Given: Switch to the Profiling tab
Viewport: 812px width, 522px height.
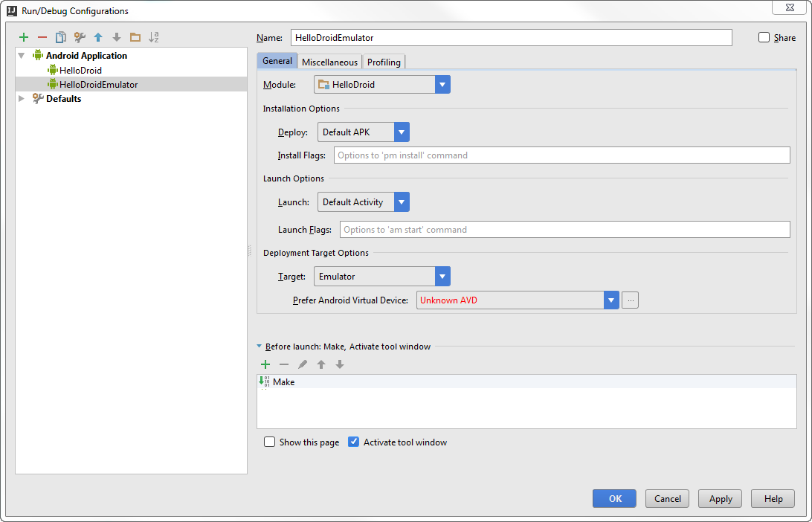Looking at the screenshot, I should pyautogui.click(x=384, y=62).
